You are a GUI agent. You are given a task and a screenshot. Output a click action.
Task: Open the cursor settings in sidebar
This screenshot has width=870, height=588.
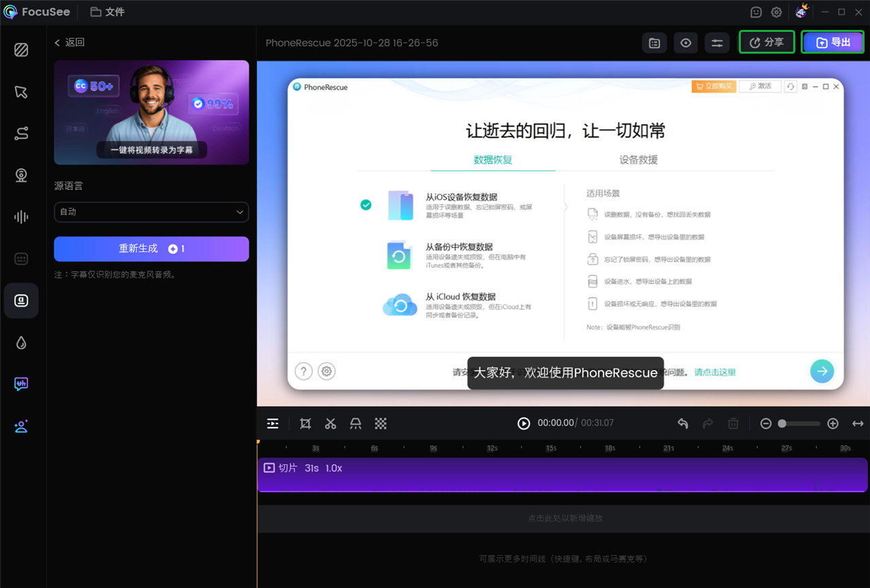click(x=21, y=92)
